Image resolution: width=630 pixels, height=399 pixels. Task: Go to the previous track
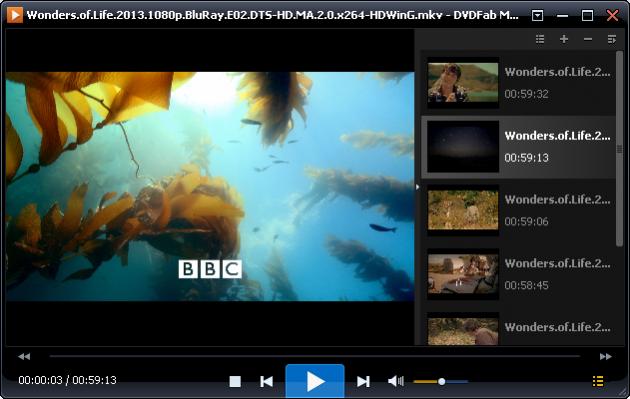(266, 381)
